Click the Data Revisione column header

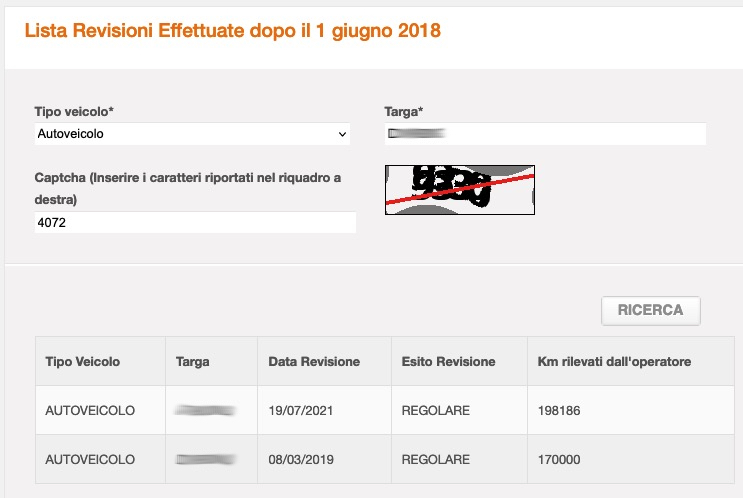pos(314,362)
